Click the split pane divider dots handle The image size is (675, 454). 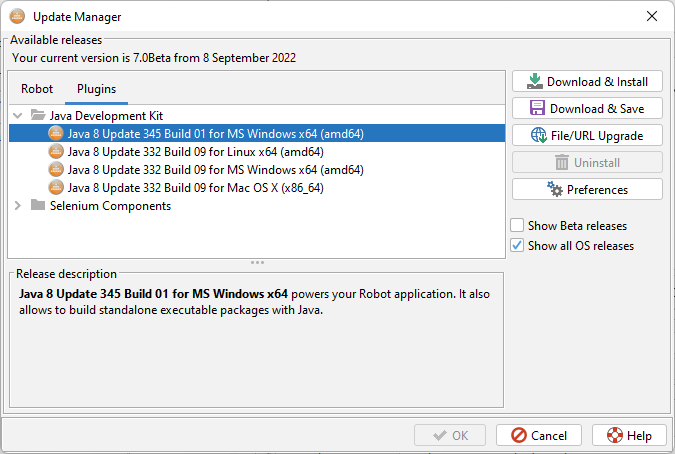[257, 262]
